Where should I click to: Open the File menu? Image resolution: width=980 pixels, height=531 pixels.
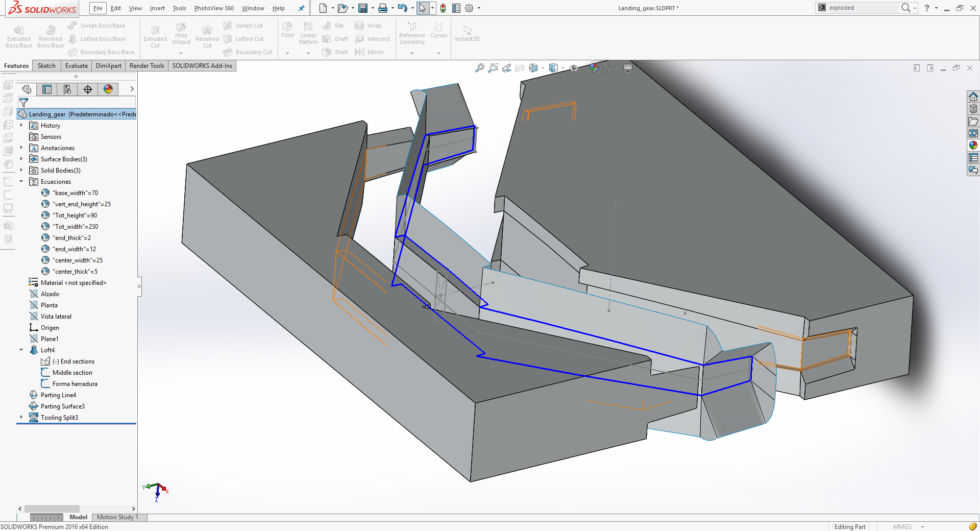97,8
